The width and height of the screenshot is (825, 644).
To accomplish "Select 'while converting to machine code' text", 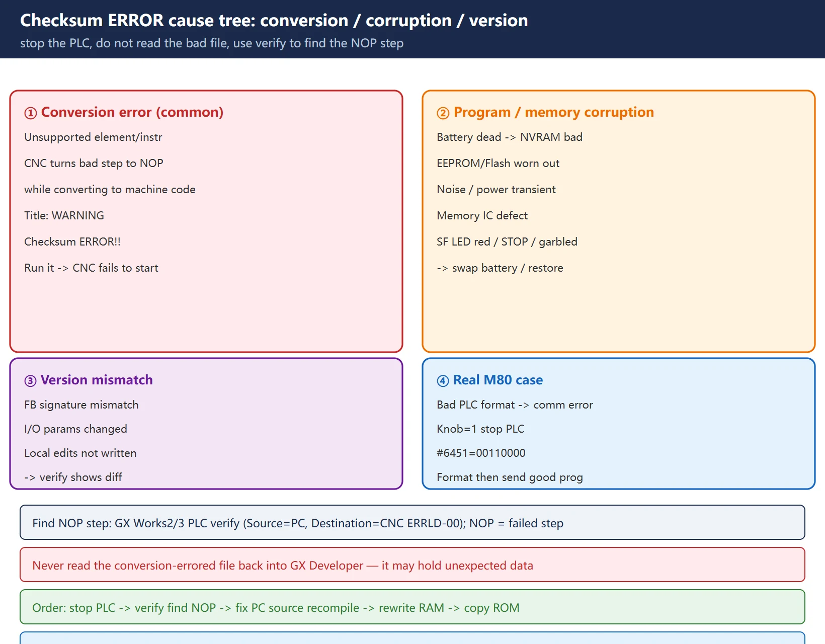I will (x=110, y=190).
